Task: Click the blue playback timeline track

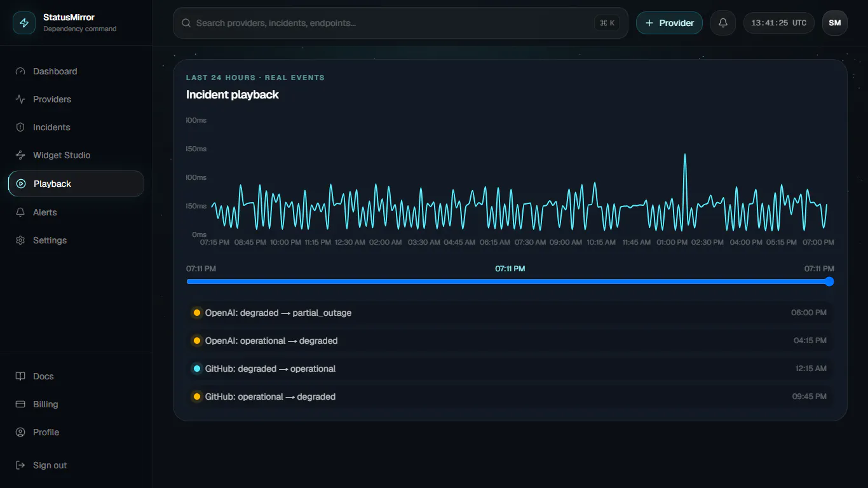Action: point(510,281)
